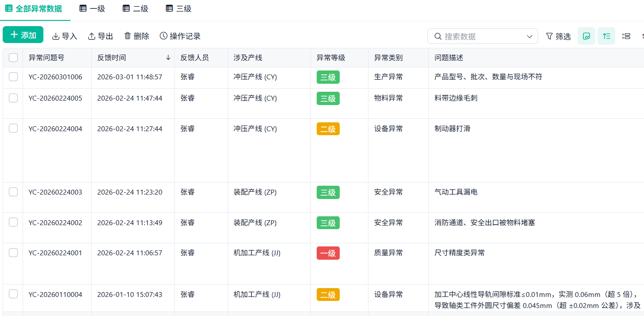Click the 导出 export button

pos(101,36)
